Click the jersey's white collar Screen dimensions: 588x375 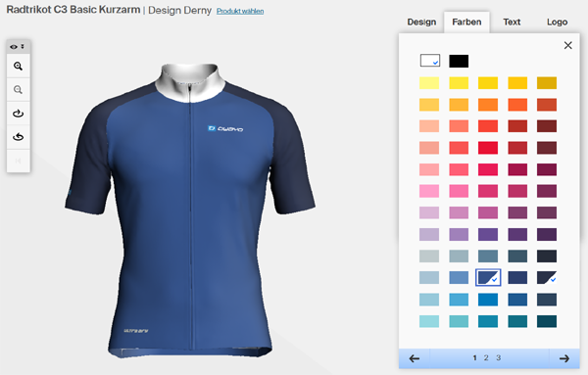pyautogui.click(x=190, y=83)
